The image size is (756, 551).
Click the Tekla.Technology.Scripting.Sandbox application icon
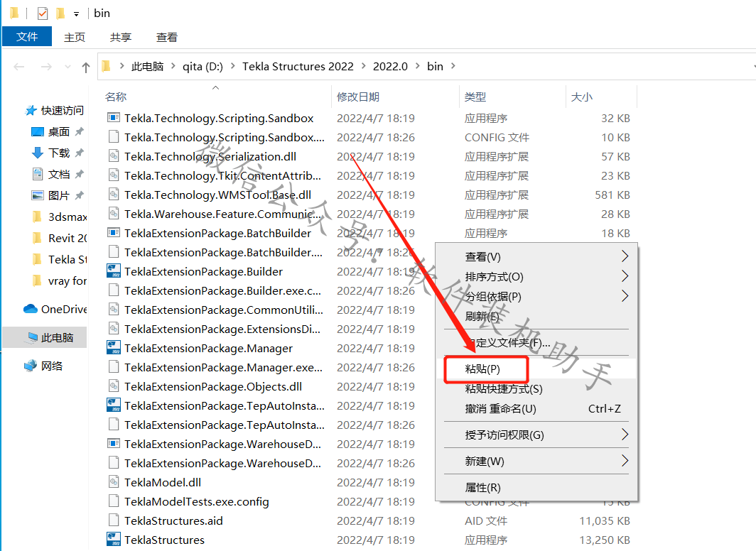tap(113, 118)
